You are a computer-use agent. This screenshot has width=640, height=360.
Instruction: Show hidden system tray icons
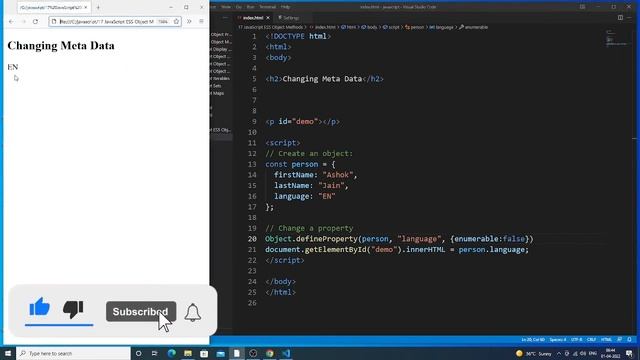click(x=559, y=353)
